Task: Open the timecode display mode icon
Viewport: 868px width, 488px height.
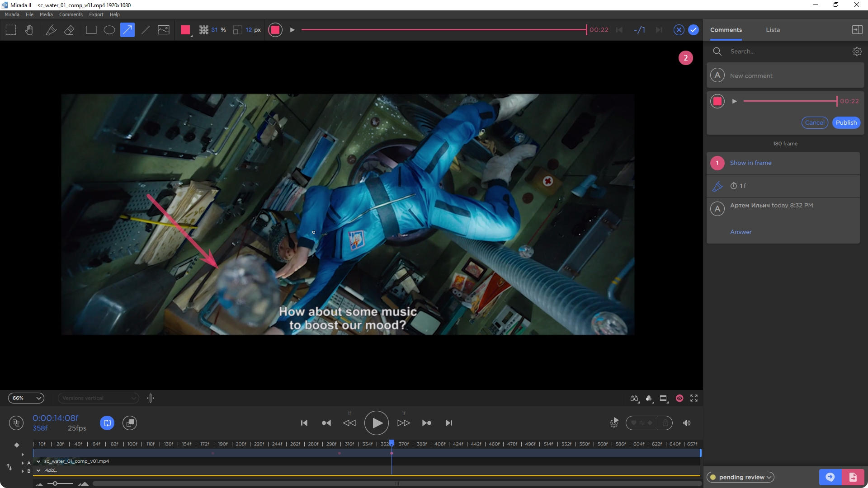Action: [16, 423]
